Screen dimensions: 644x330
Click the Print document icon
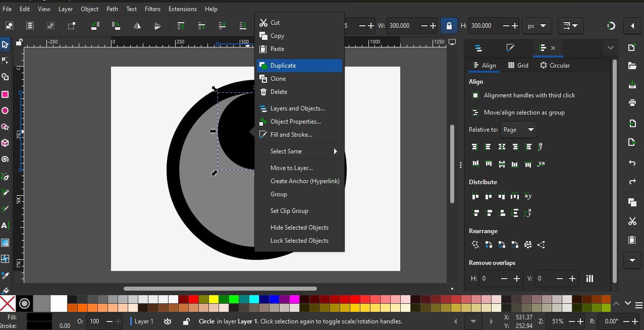[632, 102]
